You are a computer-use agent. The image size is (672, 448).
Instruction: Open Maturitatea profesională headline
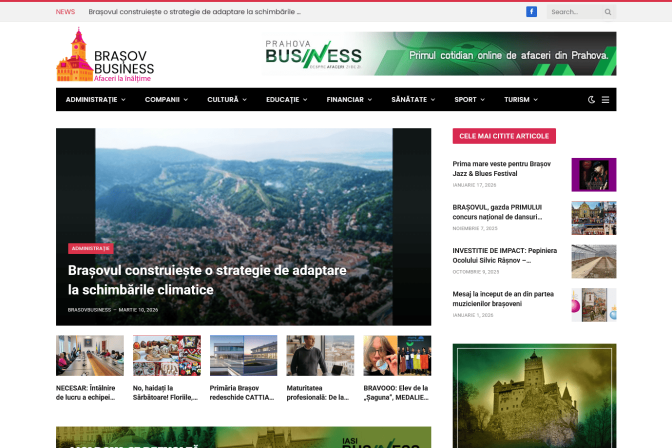click(x=318, y=392)
